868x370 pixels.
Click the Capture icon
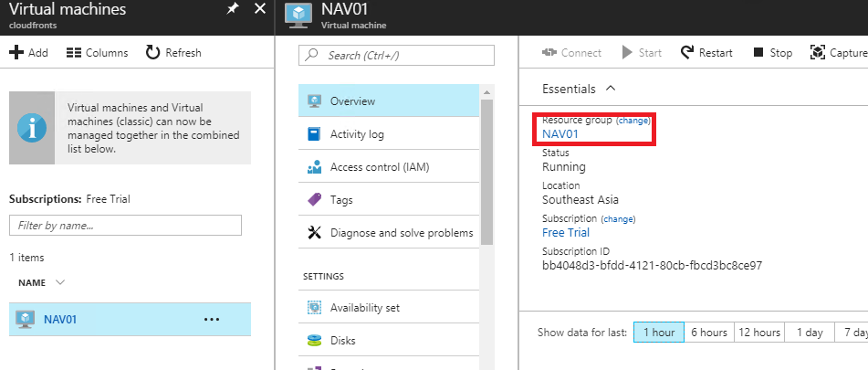coord(818,53)
